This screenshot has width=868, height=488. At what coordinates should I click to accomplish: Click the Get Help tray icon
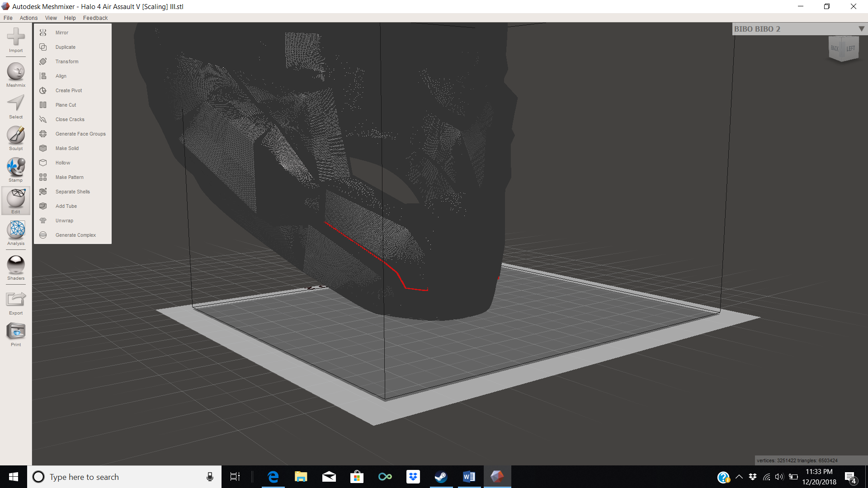(723, 477)
